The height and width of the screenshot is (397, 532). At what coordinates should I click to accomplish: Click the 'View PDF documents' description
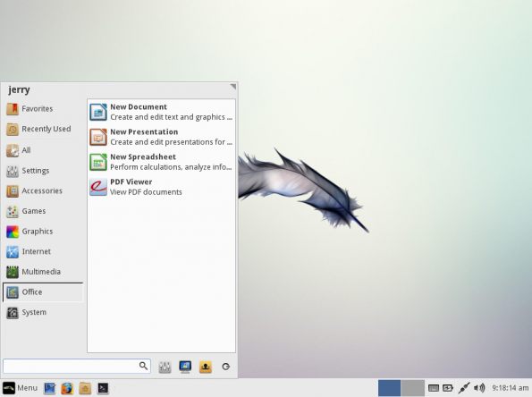click(x=146, y=192)
